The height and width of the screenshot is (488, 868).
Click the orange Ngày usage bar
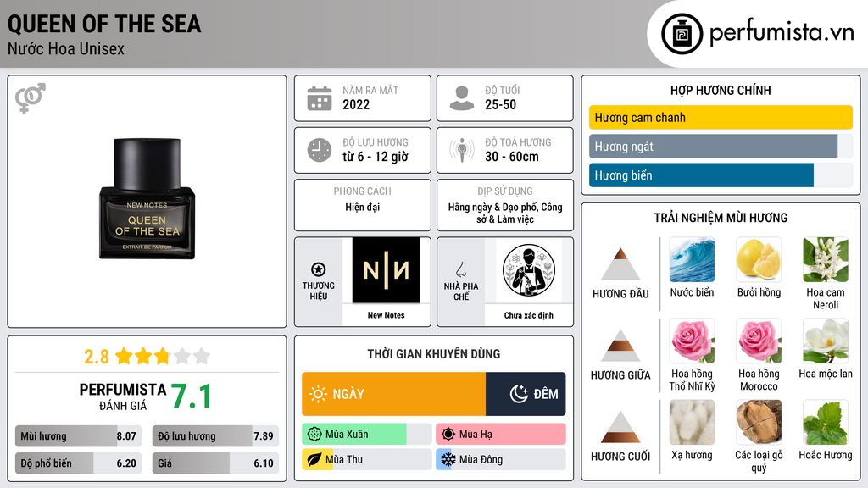coord(393,394)
